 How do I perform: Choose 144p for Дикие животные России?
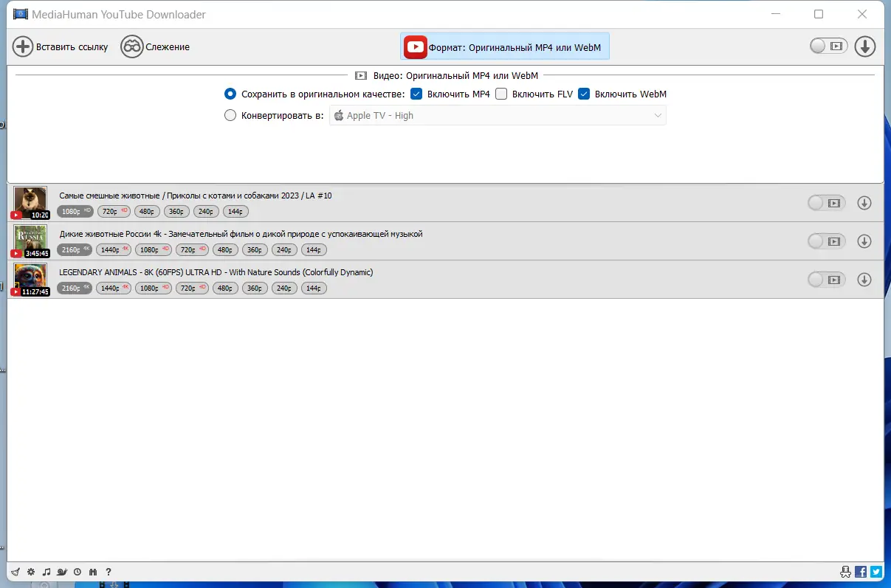pos(314,249)
